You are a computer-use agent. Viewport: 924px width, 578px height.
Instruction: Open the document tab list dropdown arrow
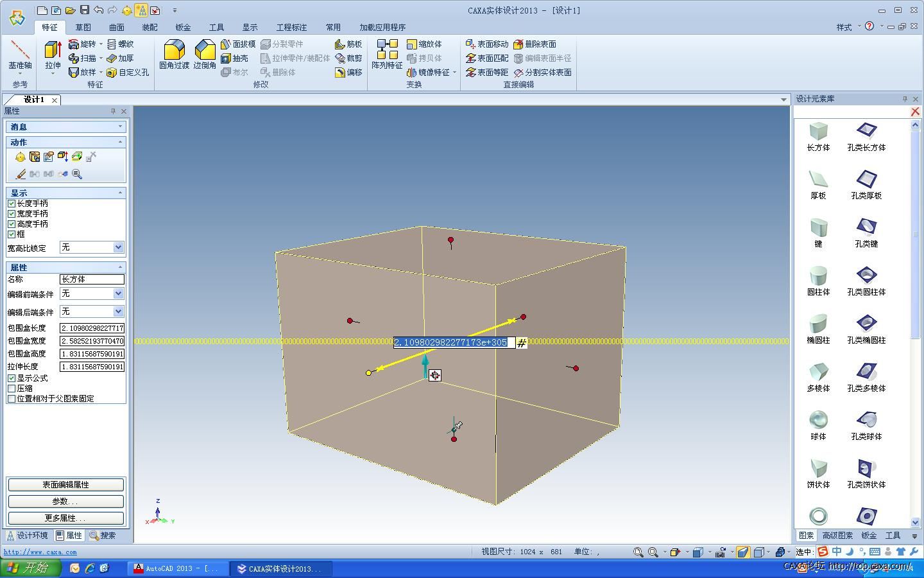click(783, 100)
